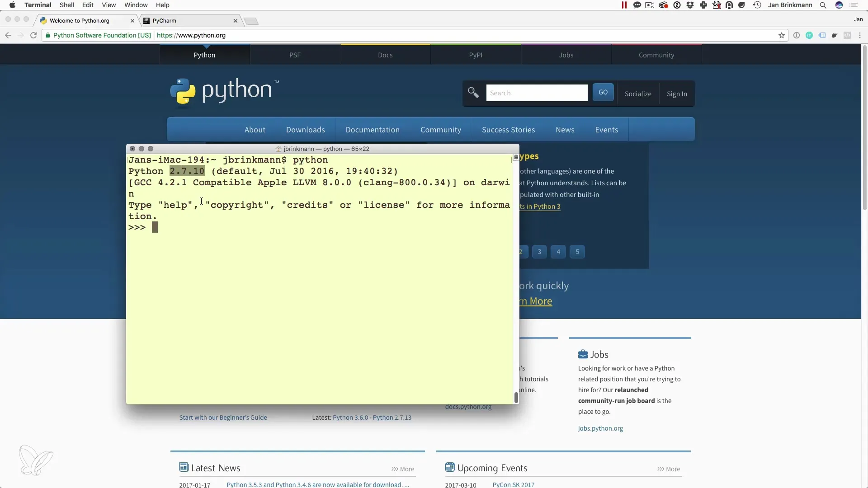Select PyPI in top site bar
This screenshot has height=488, width=868.
pos(476,55)
